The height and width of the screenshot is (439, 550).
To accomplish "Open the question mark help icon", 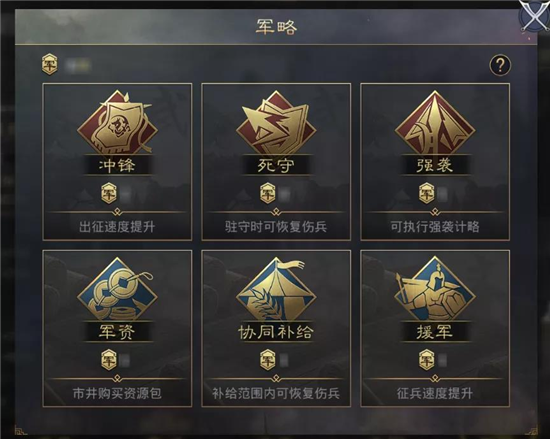I will [x=500, y=65].
